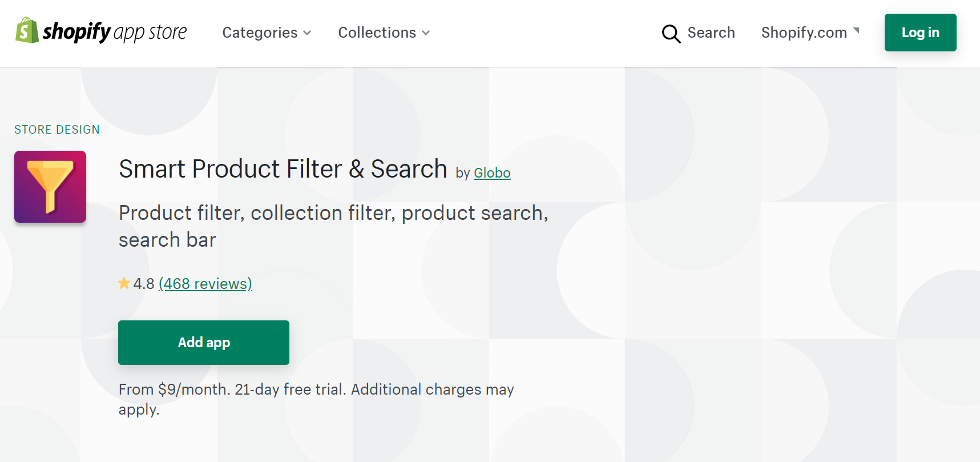
Task: Open the Categories menu
Action: 260,33
